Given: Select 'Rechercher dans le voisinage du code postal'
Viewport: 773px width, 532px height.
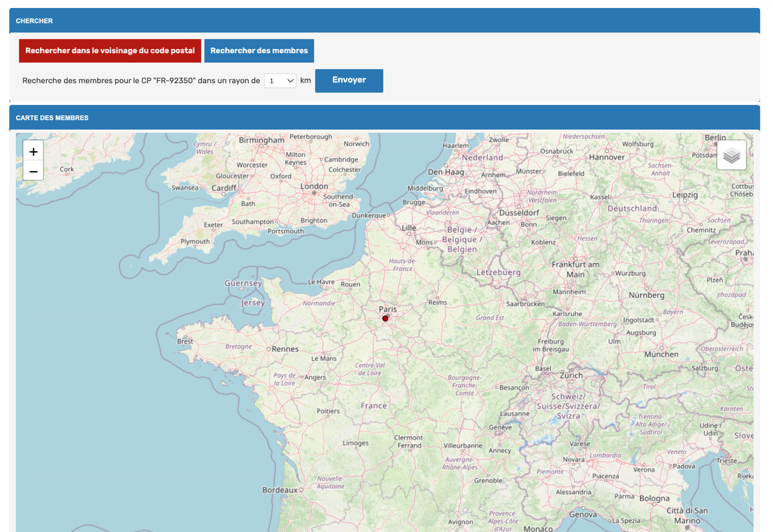Looking at the screenshot, I should coord(110,51).
